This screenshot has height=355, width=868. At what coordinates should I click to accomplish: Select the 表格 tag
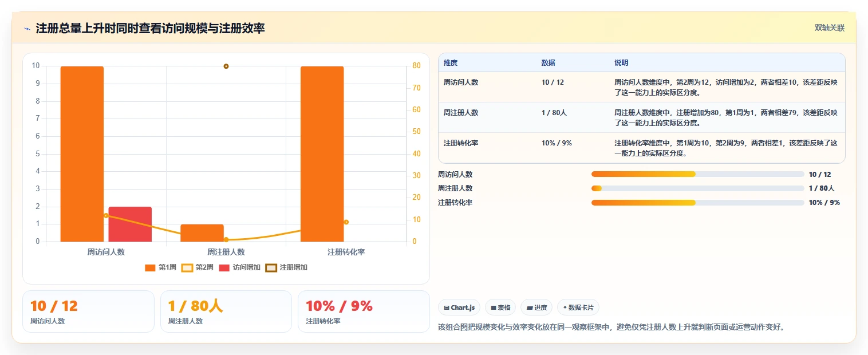tap(500, 307)
